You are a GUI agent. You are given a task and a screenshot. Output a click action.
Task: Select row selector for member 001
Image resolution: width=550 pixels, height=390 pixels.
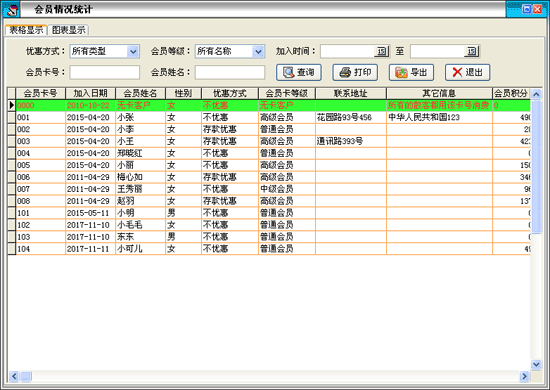pos(12,117)
